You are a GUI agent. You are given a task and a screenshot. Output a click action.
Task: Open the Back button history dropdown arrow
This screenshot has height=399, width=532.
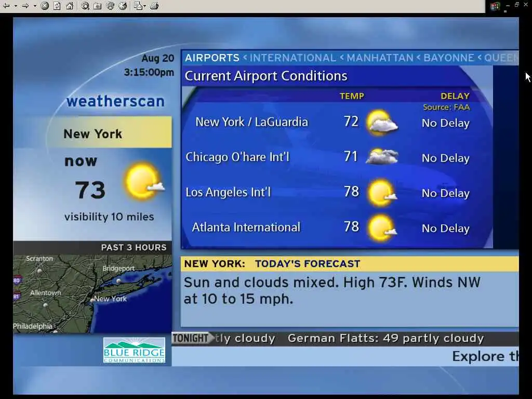16,6
